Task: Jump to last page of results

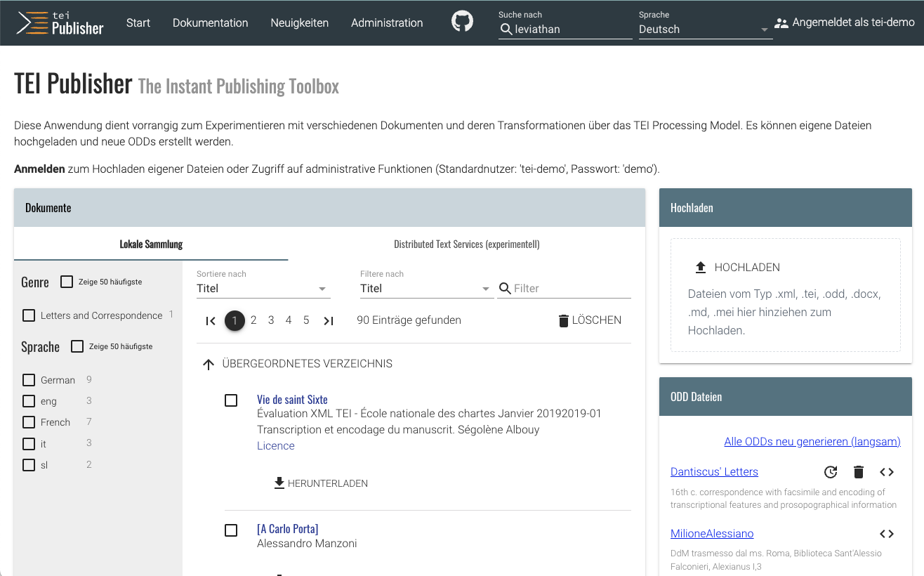Action: (328, 320)
